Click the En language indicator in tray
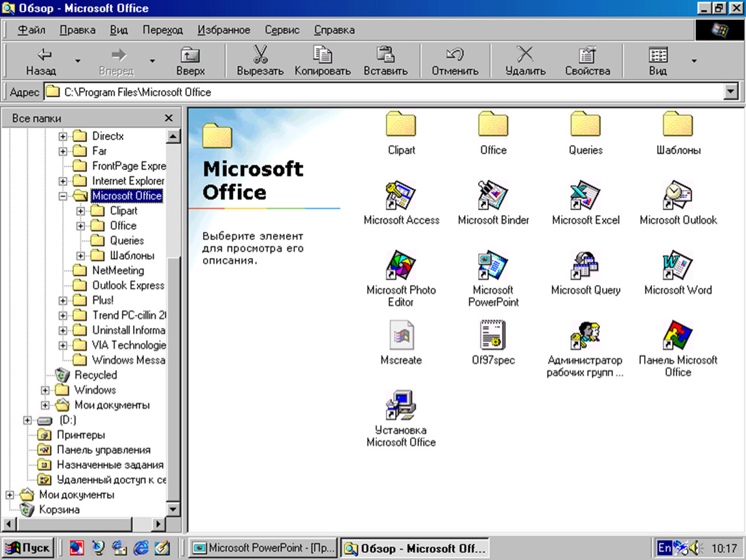 click(x=664, y=548)
